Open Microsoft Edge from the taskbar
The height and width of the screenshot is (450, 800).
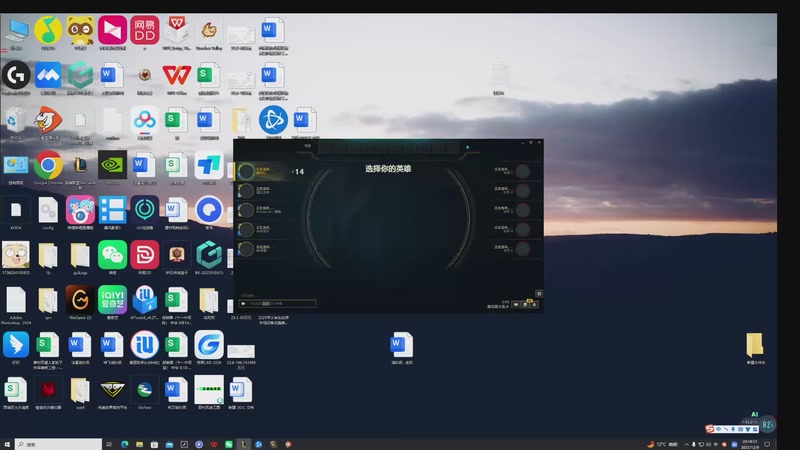(124, 444)
